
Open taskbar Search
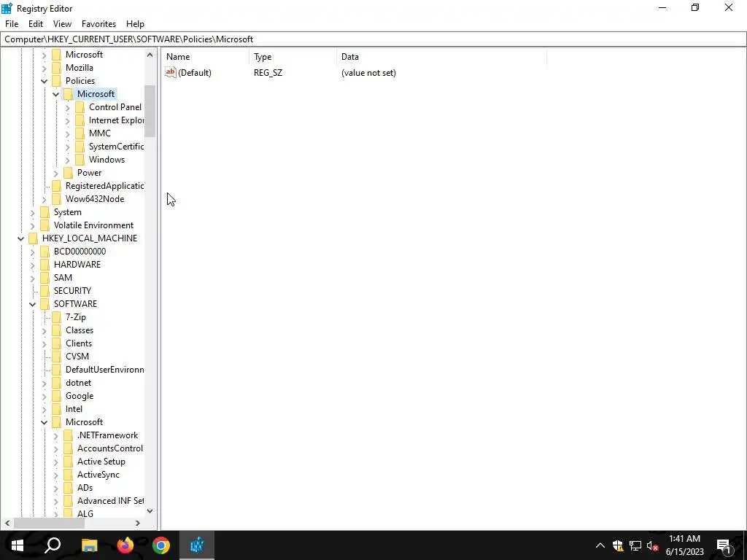[x=53, y=545]
